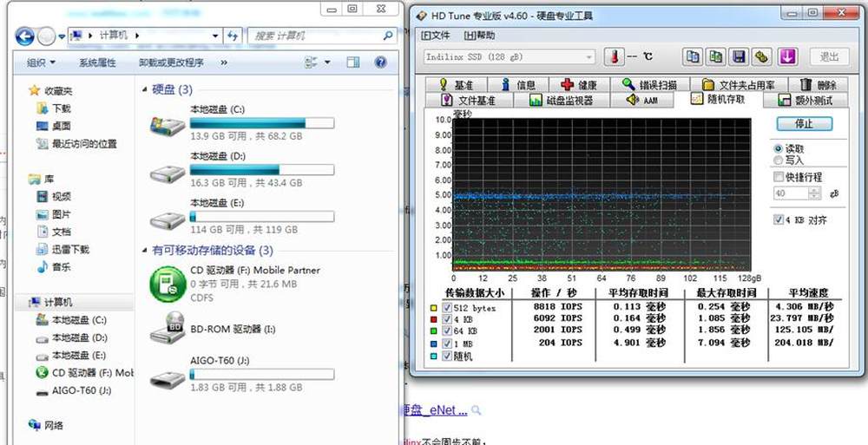
Task: Click 系统属性 in Explorer toolbar
Action: pos(97,62)
